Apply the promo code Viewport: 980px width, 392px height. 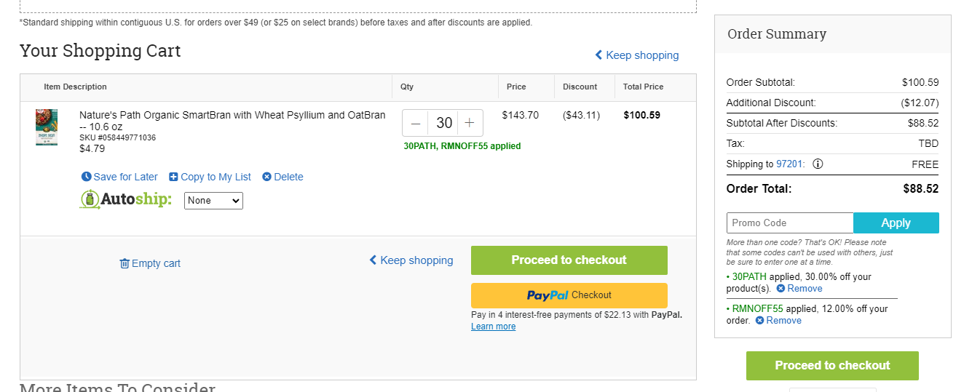(896, 223)
